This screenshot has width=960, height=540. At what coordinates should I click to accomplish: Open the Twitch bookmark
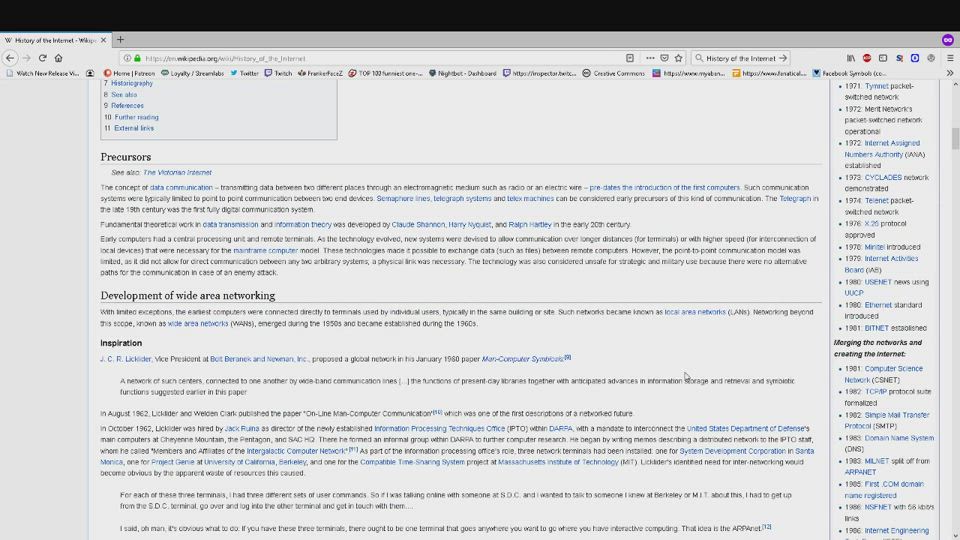coord(278,73)
